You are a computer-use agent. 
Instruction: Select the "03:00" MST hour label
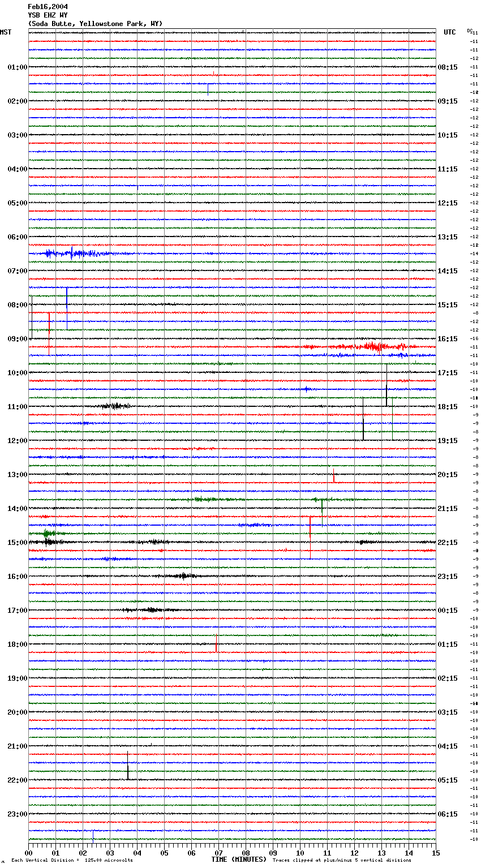point(18,135)
